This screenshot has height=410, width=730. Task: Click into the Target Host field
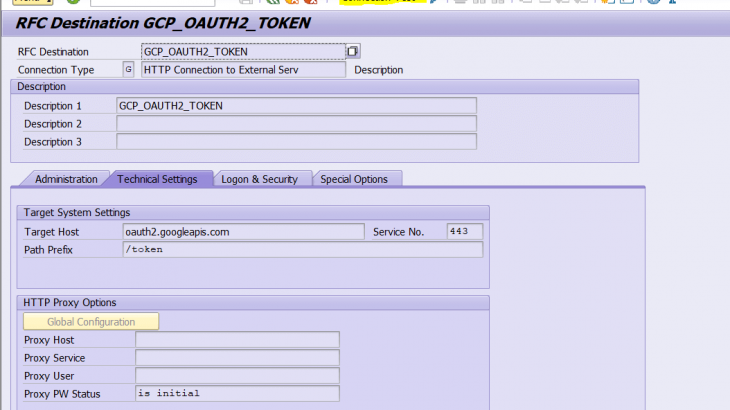tap(250, 232)
